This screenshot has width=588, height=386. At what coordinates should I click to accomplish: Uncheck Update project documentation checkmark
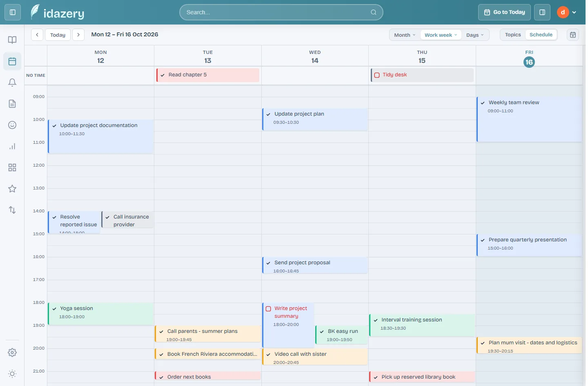[54, 126]
